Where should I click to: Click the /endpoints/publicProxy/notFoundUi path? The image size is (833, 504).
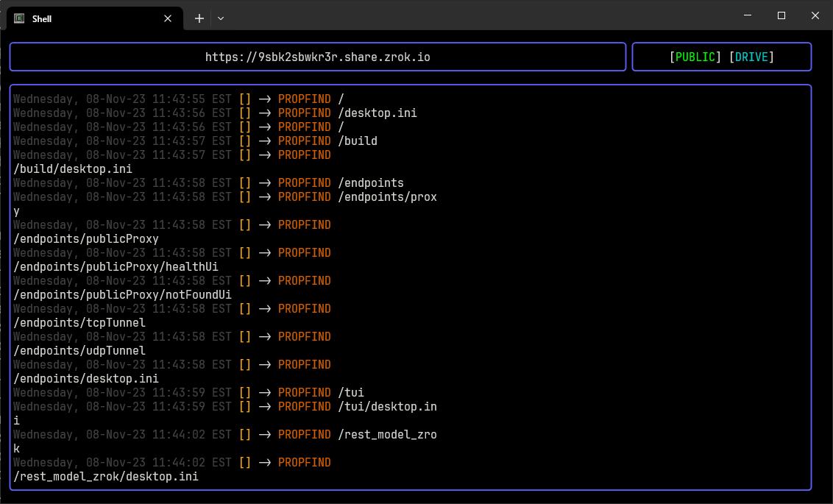click(x=122, y=295)
